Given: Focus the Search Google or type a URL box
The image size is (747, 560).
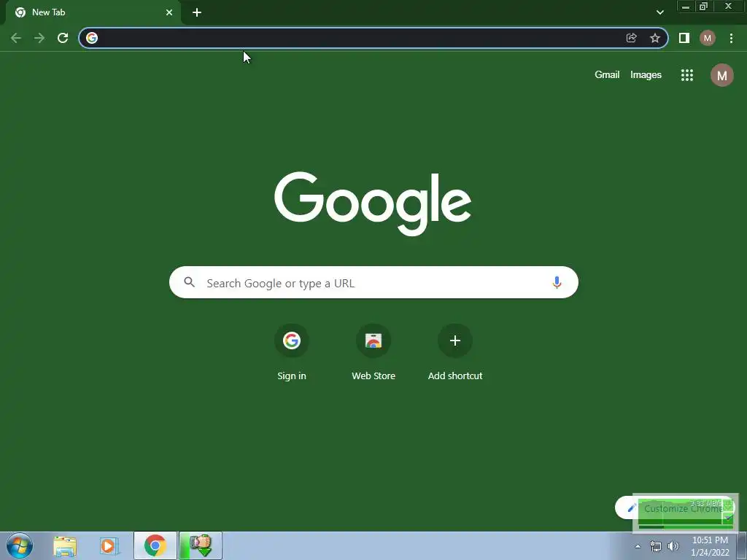Looking at the screenshot, I should [x=373, y=282].
